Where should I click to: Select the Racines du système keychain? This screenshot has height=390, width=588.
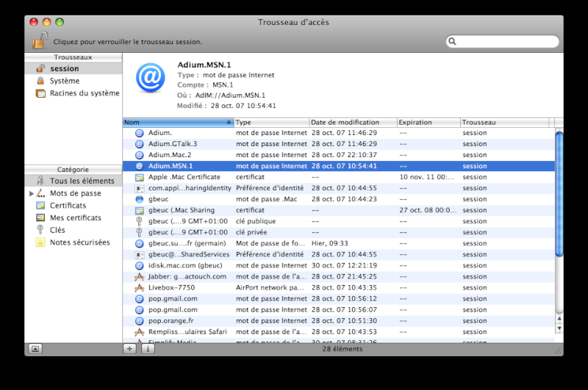coord(73,93)
